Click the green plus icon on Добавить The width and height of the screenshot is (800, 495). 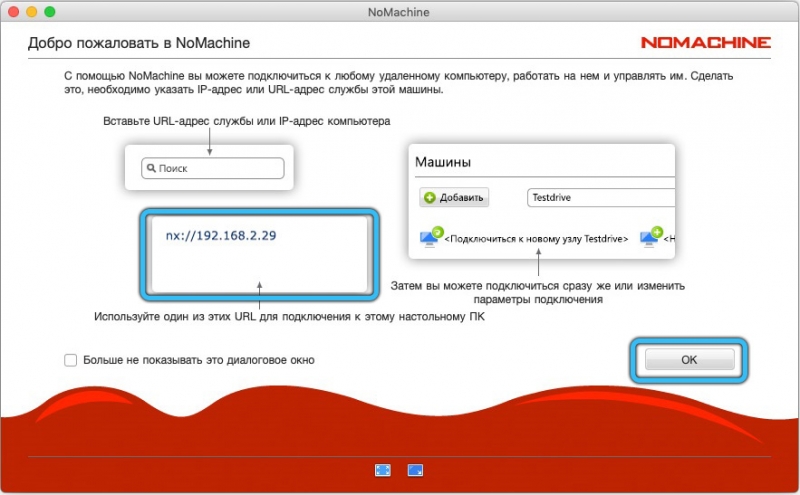point(430,197)
